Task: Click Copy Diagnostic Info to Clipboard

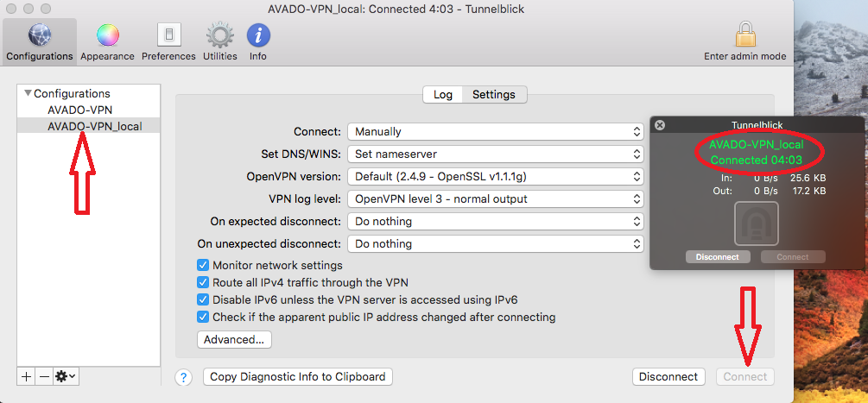Action: click(298, 377)
